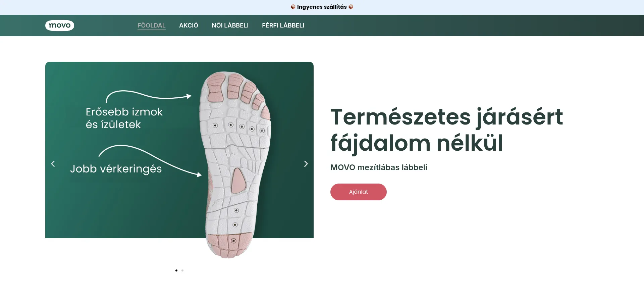Click the Erősebb izmok és ízületek label
Viewport: 644px width, 298px height.
pyautogui.click(x=124, y=118)
